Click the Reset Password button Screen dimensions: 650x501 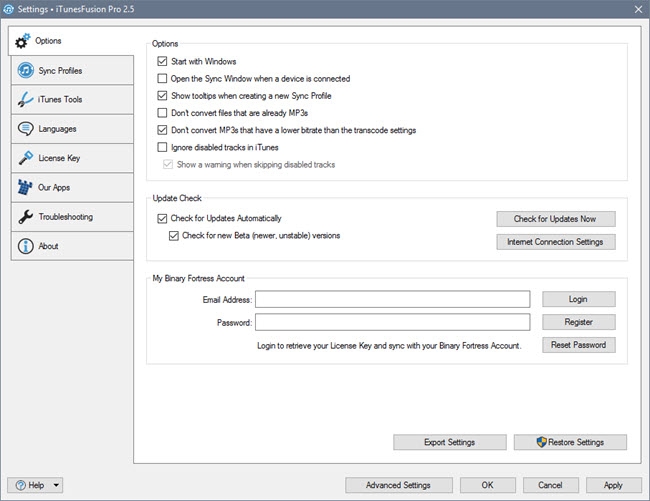(x=579, y=345)
